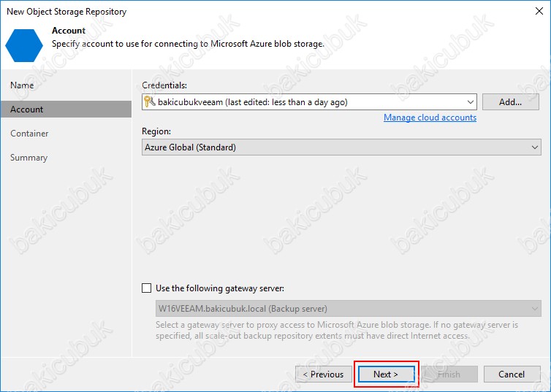Open the Summary wizard step
The height and width of the screenshot is (392, 551).
point(28,158)
